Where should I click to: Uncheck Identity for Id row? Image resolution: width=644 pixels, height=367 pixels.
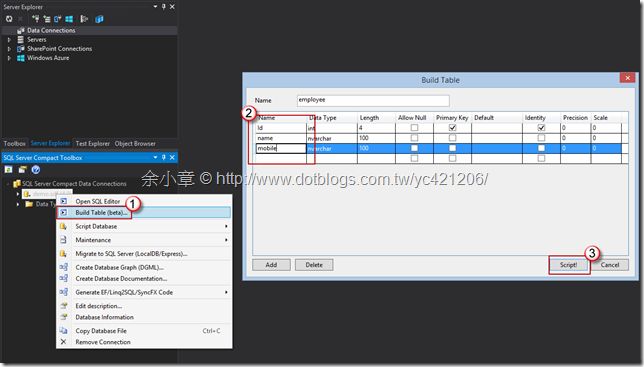[x=541, y=128]
